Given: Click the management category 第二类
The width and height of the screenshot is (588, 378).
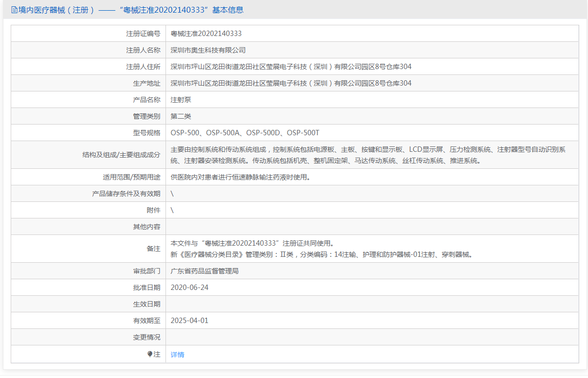Looking at the screenshot, I should click(181, 116).
